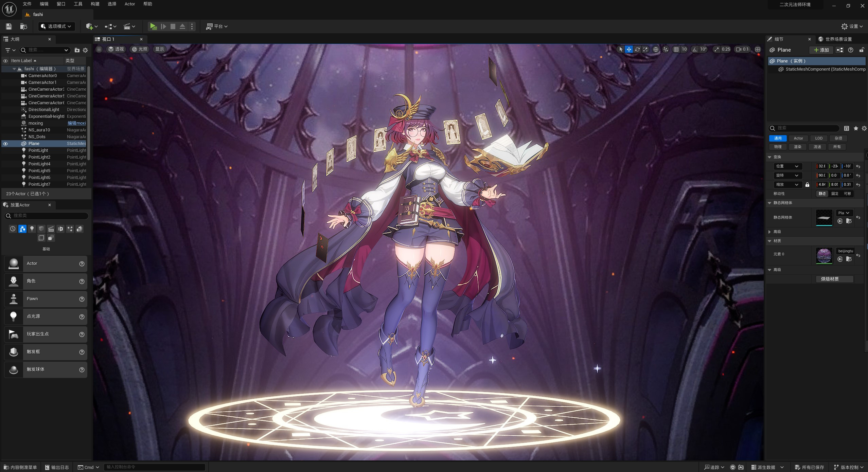
Task: Select the 渲染 rendering filter tab
Action: [797, 147]
